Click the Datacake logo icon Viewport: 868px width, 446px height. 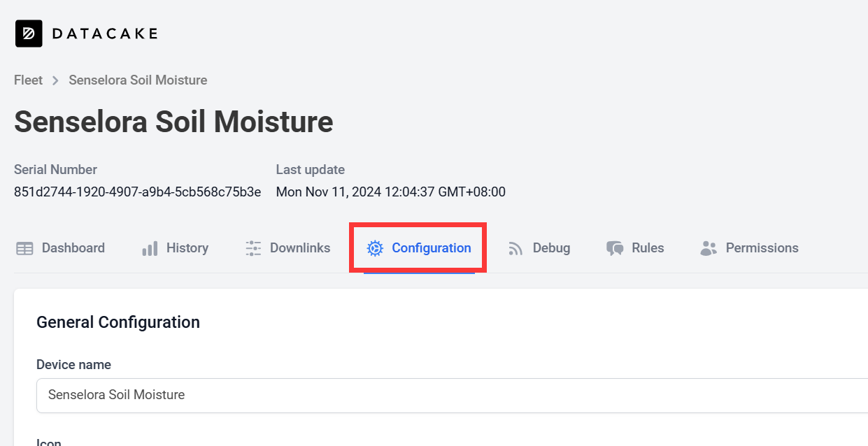[x=29, y=34]
